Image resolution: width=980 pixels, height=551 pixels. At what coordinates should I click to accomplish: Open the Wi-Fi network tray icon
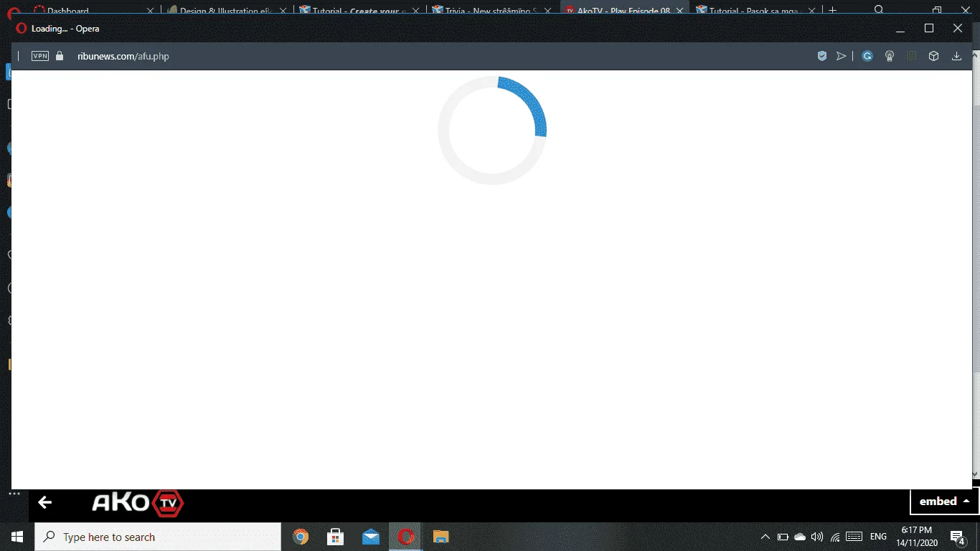point(835,537)
